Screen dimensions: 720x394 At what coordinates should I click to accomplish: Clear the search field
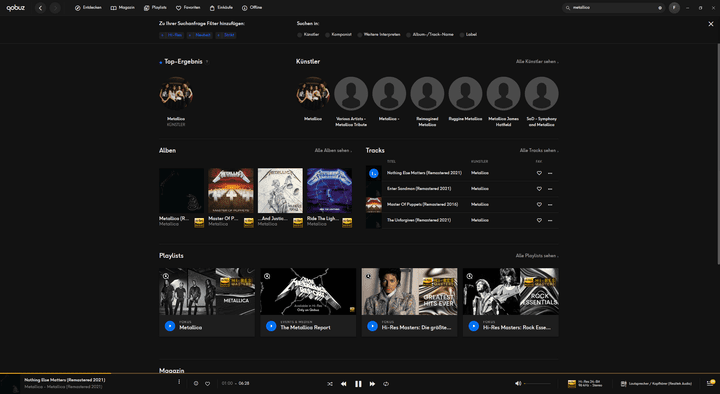click(x=660, y=8)
